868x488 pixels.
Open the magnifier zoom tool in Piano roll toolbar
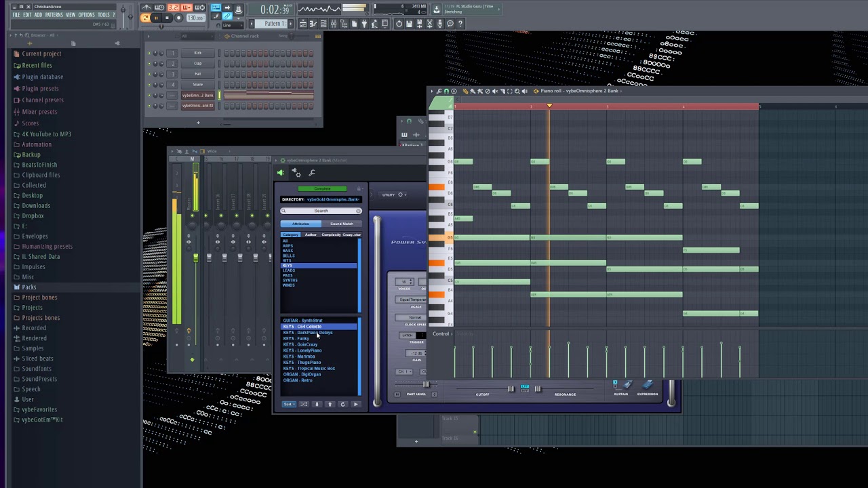pos(517,91)
